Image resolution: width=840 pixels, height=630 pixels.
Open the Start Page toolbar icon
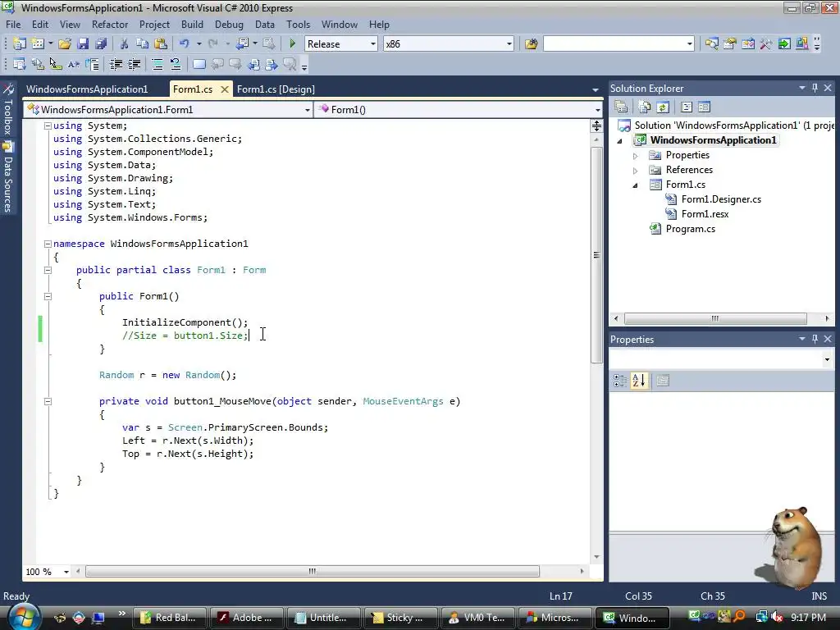coord(784,44)
